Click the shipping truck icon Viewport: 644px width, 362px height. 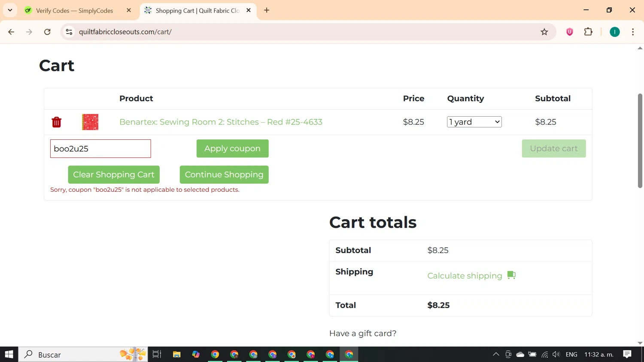click(x=511, y=275)
